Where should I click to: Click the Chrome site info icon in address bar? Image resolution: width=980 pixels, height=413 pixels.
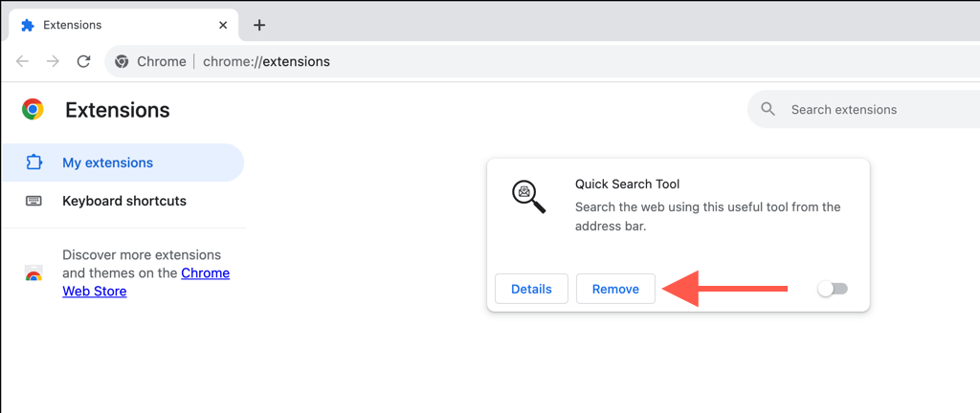(122, 61)
